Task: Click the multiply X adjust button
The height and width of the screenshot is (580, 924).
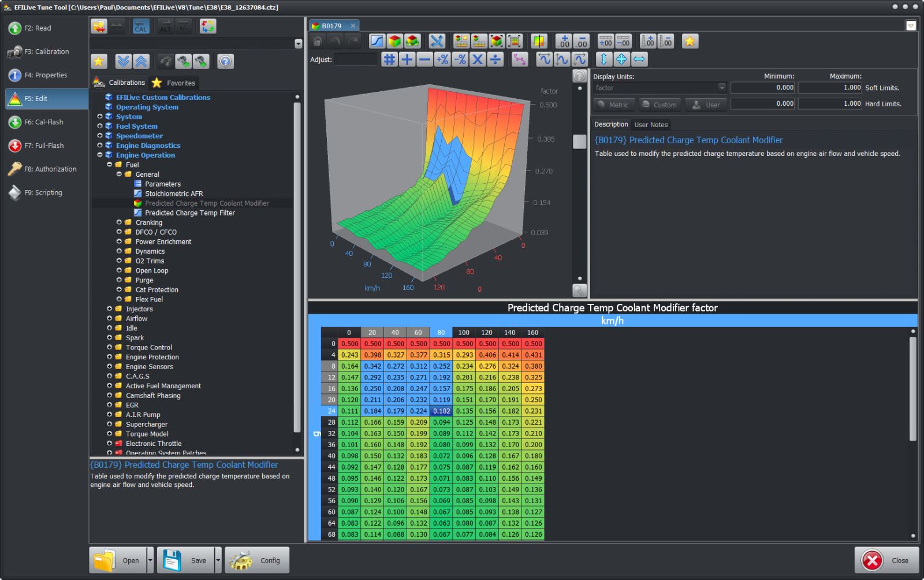Action: (x=478, y=59)
